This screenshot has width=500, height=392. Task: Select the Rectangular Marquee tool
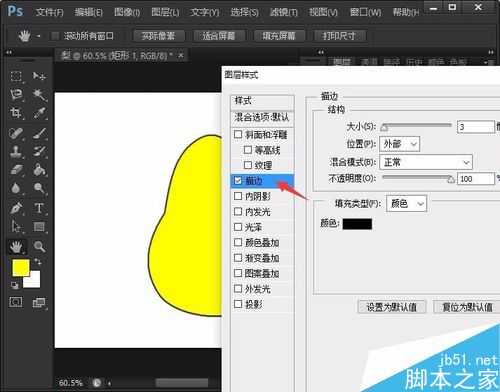[16, 76]
